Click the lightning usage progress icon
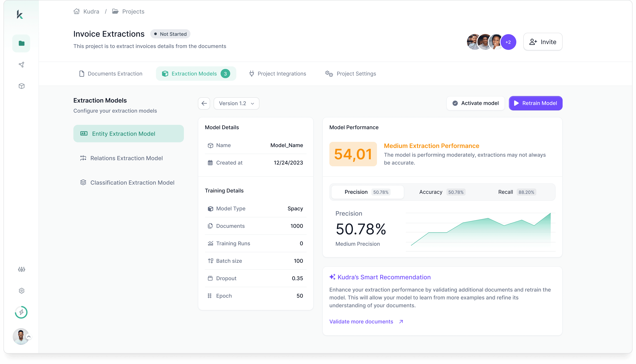 21,312
